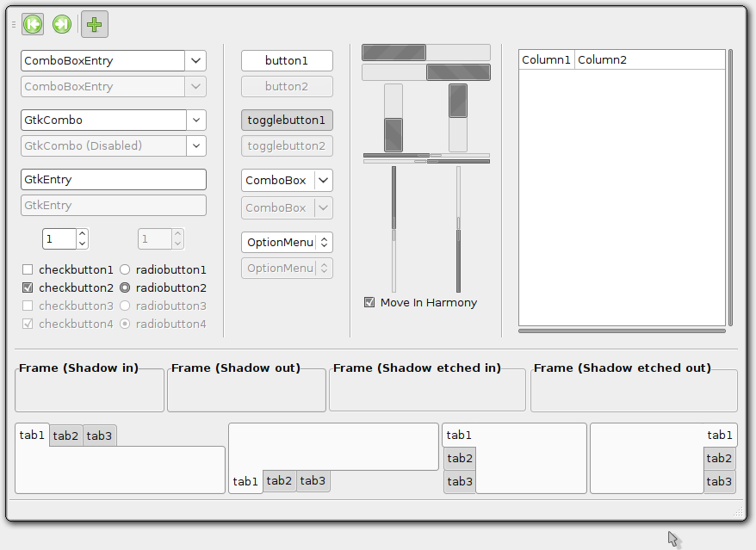The height and width of the screenshot is (550, 756).
Task: Click the green go-last toolbar icon
Action: (x=62, y=24)
